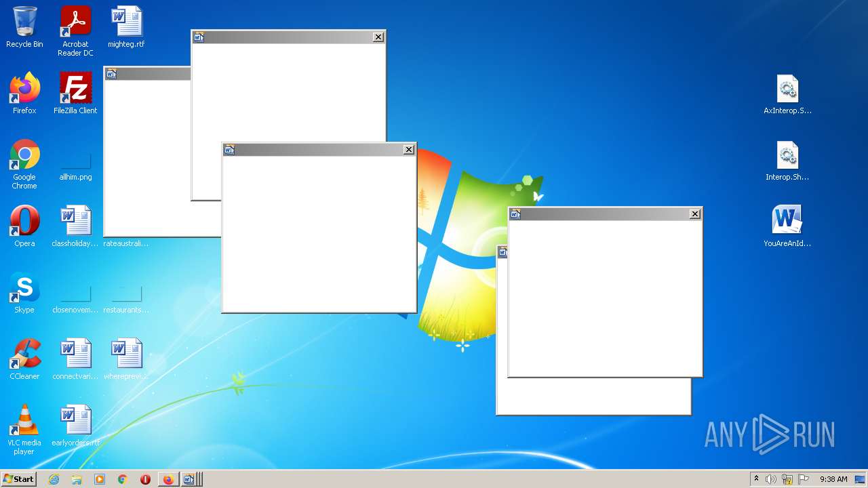
Task: Open the Start menu
Action: click(x=18, y=479)
